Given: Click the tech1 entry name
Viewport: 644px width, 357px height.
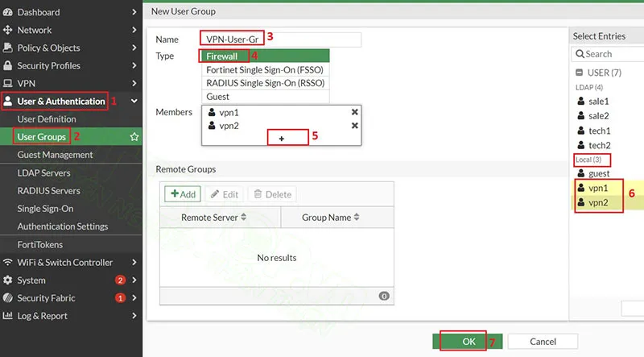Looking at the screenshot, I should click(599, 131).
